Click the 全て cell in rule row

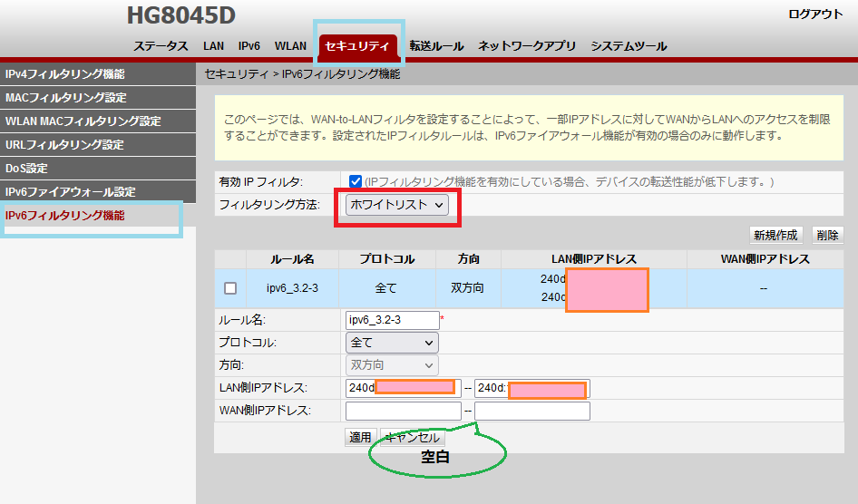(x=386, y=288)
